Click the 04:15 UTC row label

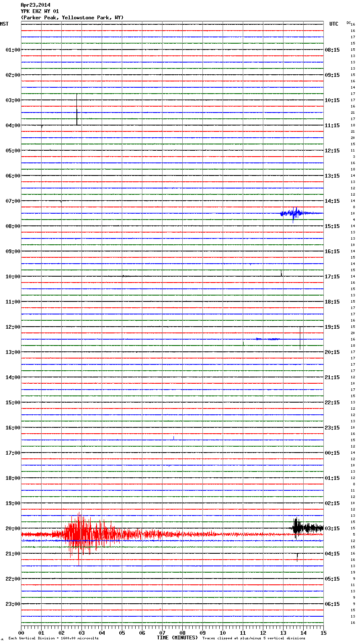pos(332,554)
